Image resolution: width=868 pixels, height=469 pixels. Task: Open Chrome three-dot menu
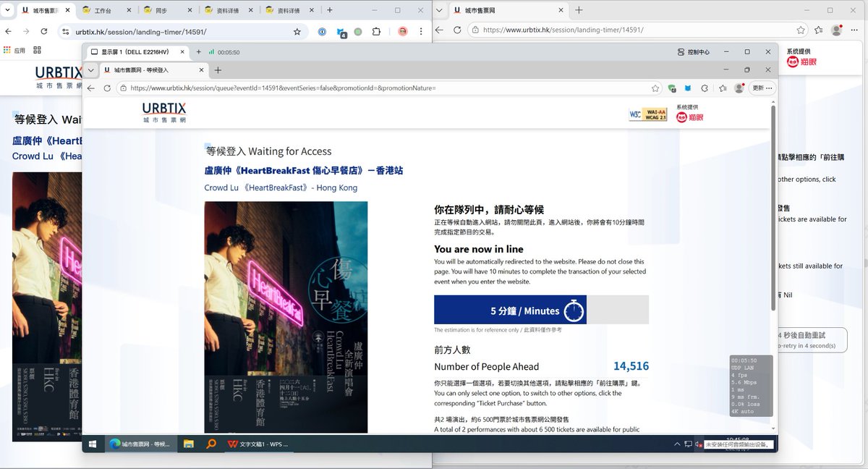point(421,32)
